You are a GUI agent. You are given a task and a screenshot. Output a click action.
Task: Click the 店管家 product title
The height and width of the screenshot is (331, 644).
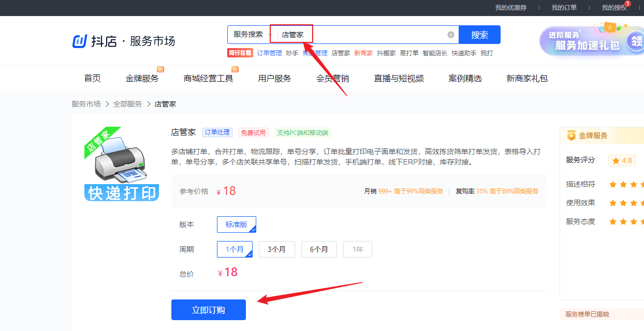coord(183,132)
